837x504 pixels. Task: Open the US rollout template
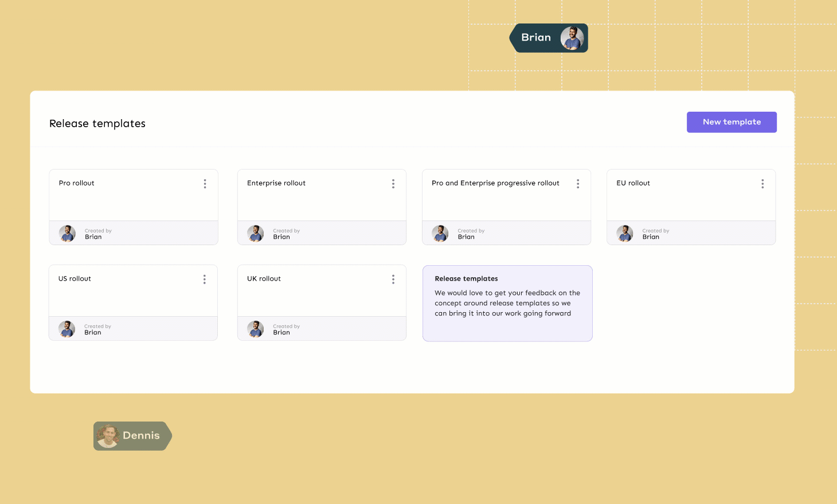75,279
